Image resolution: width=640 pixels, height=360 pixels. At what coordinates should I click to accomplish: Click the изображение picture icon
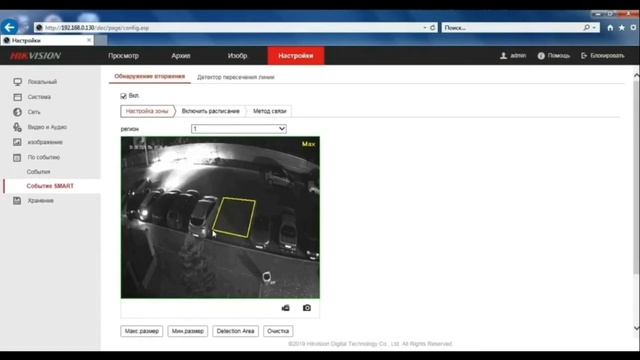pos(17,142)
